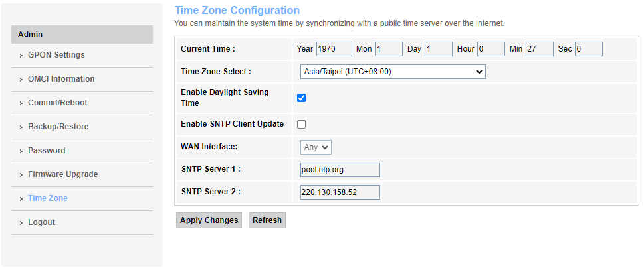
Task: Click the SNTP Server 1 field
Action: (x=340, y=170)
